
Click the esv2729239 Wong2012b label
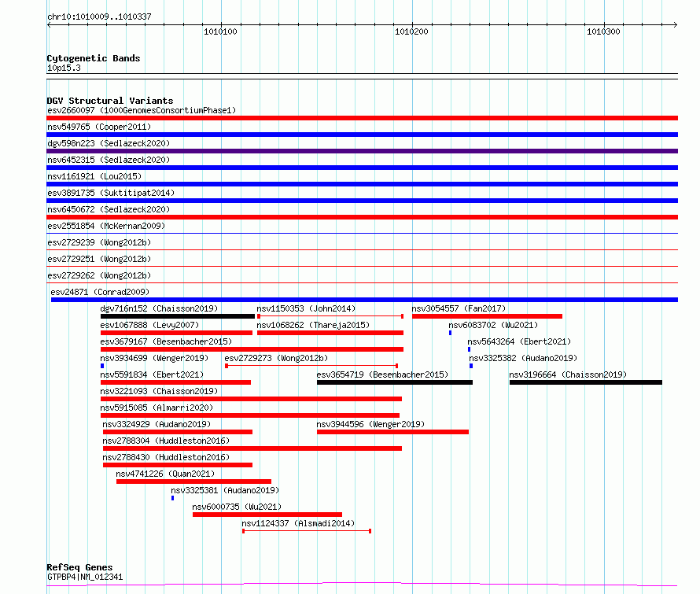tap(99, 242)
